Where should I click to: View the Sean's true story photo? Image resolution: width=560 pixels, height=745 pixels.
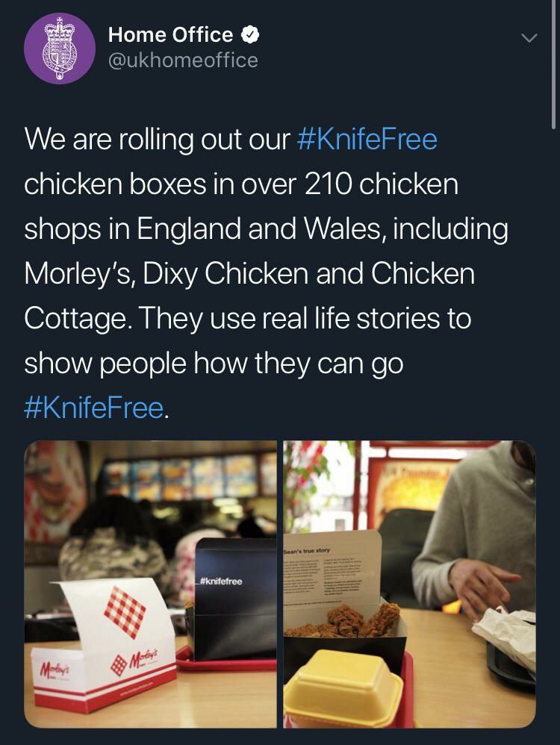(x=410, y=584)
